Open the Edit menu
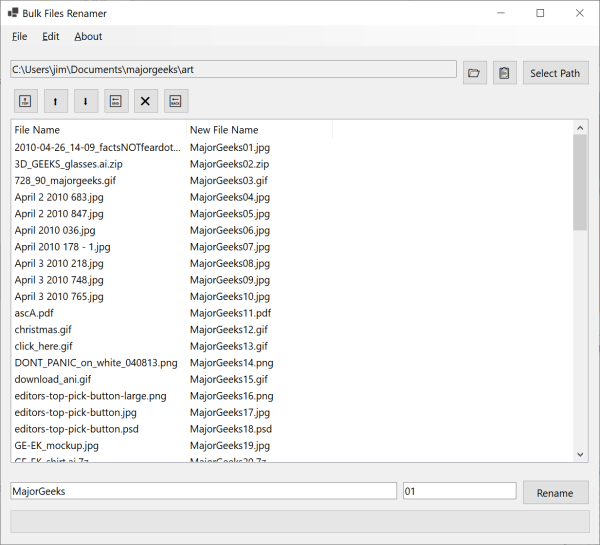Viewport: 600px width, 545px height. coord(51,36)
